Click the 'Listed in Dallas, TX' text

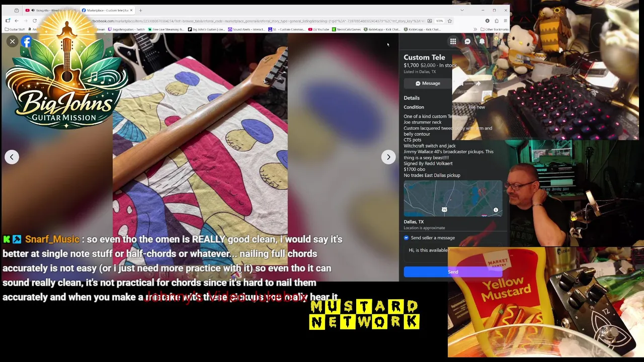[x=420, y=72]
